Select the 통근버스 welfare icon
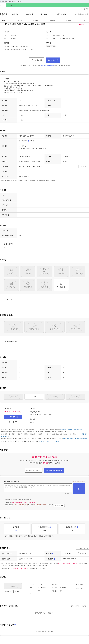This screenshot has height=644, width=89. pos(11,272)
